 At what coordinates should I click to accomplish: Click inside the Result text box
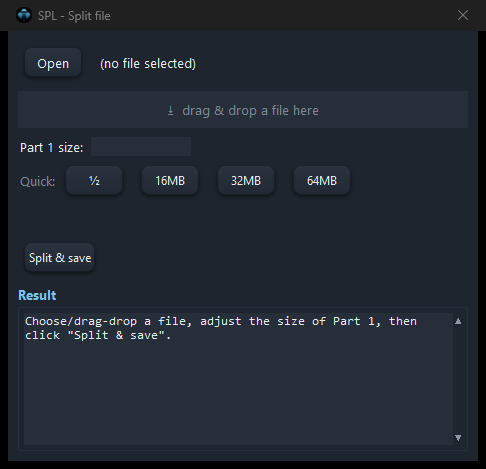(x=238, y=378)
